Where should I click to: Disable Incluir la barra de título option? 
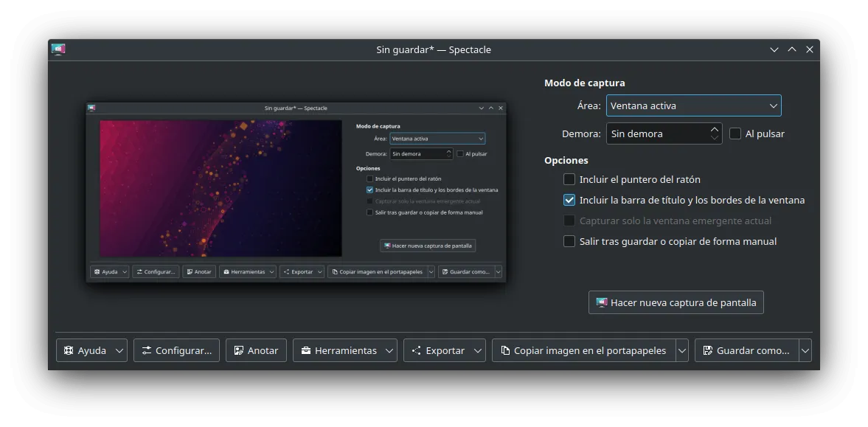tap(569, 199)
